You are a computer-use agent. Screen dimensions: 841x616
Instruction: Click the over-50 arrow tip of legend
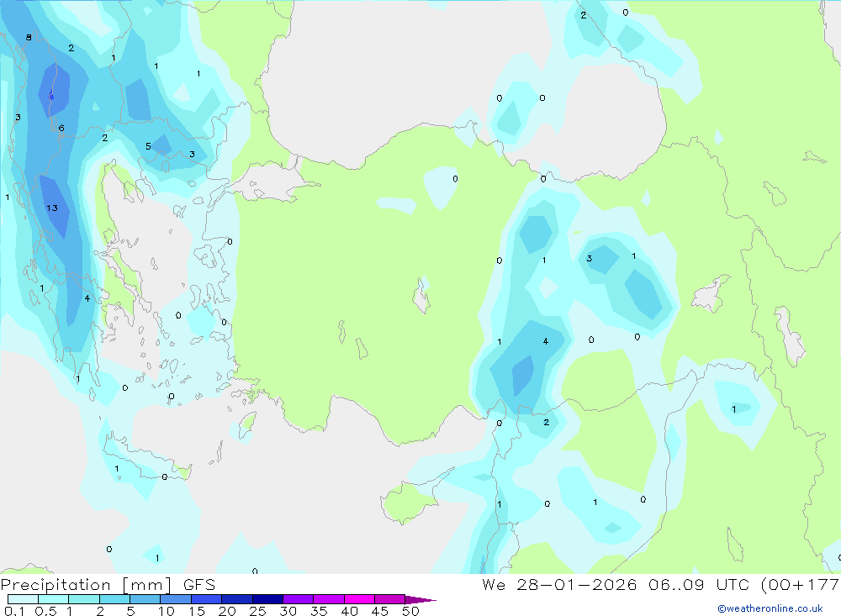(420, 599)
